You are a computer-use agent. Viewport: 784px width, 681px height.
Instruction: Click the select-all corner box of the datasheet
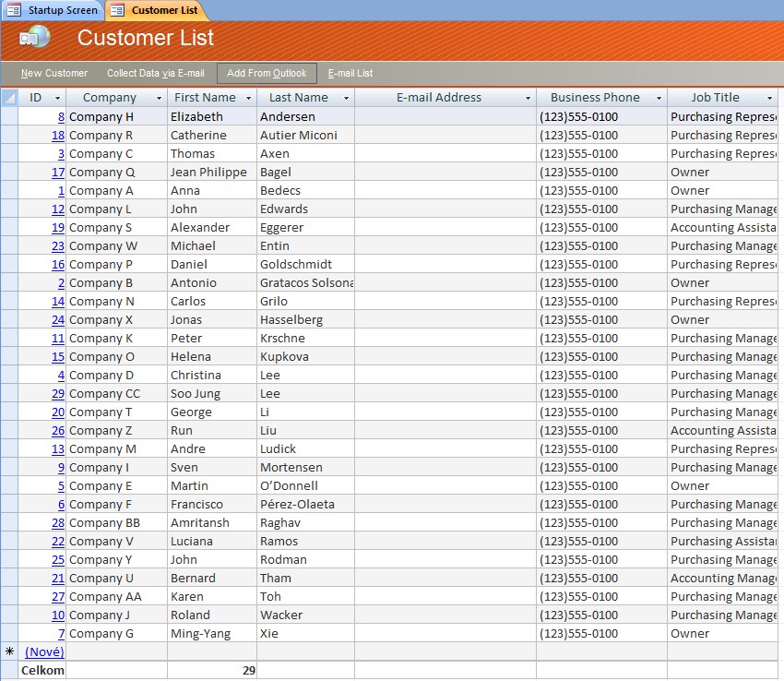click(x=9, y=97)
